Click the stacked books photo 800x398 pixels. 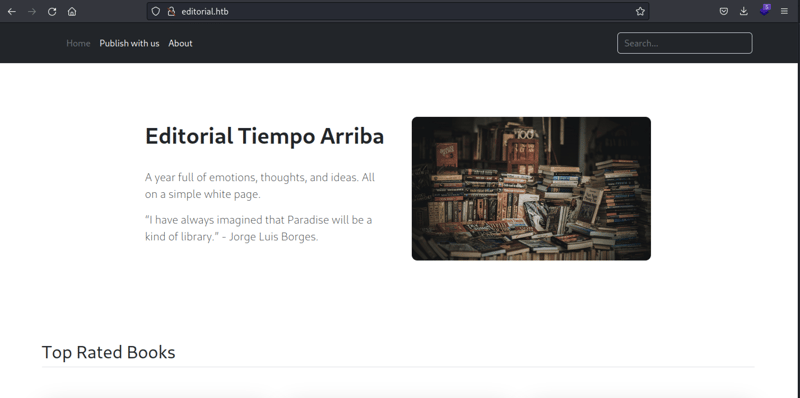pos(531,189)
